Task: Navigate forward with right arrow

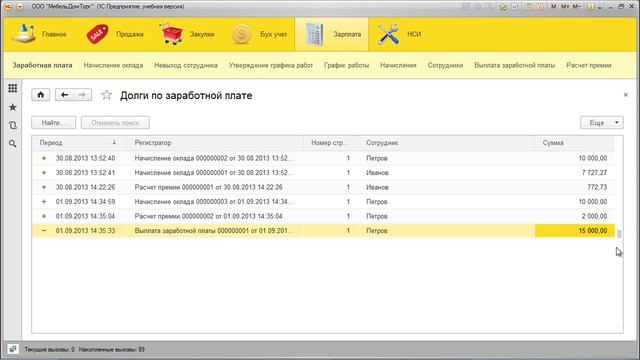Action: point(82,95)
